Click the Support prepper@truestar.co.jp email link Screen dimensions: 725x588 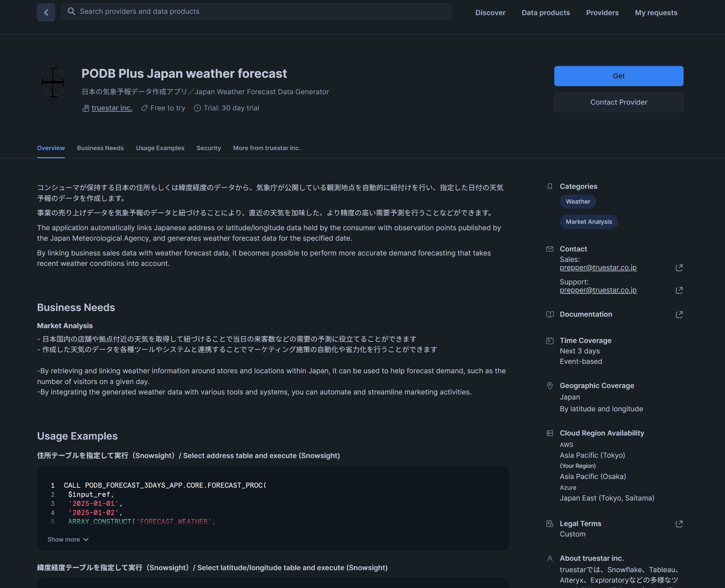click(598, 290)
